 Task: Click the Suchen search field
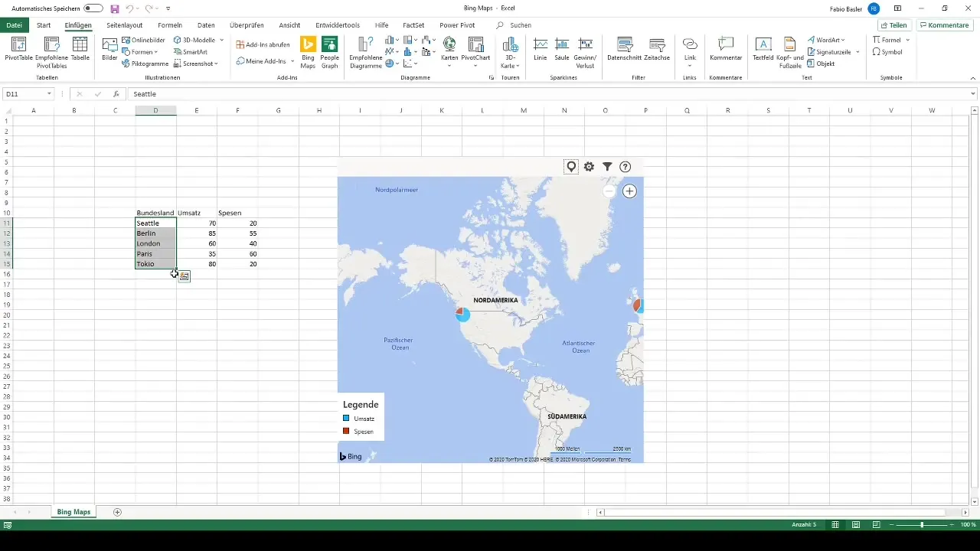click(x=521, y=25)
